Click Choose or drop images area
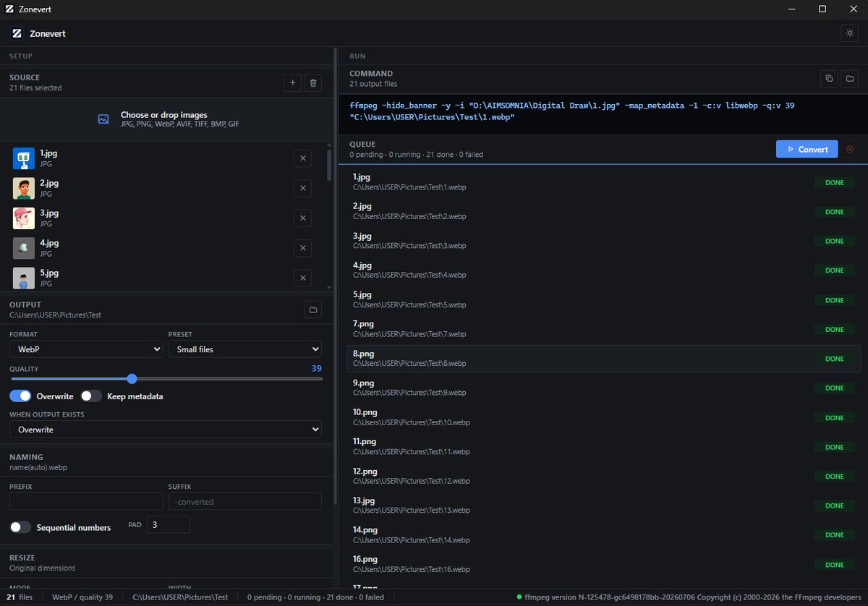This screenshot has width=868, height=606. (166, 119)
